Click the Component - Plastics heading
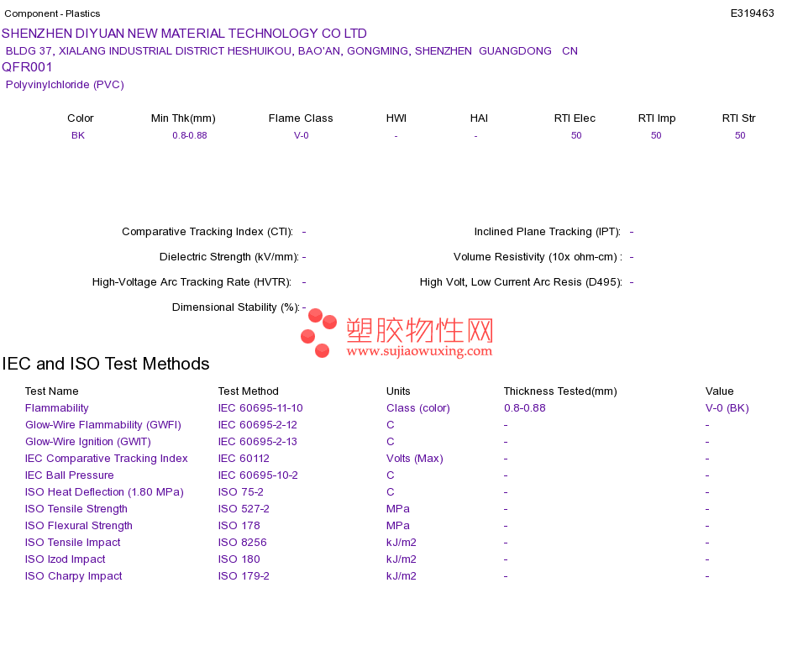This screenshot has height=672, width=798. tap(52, 13)
